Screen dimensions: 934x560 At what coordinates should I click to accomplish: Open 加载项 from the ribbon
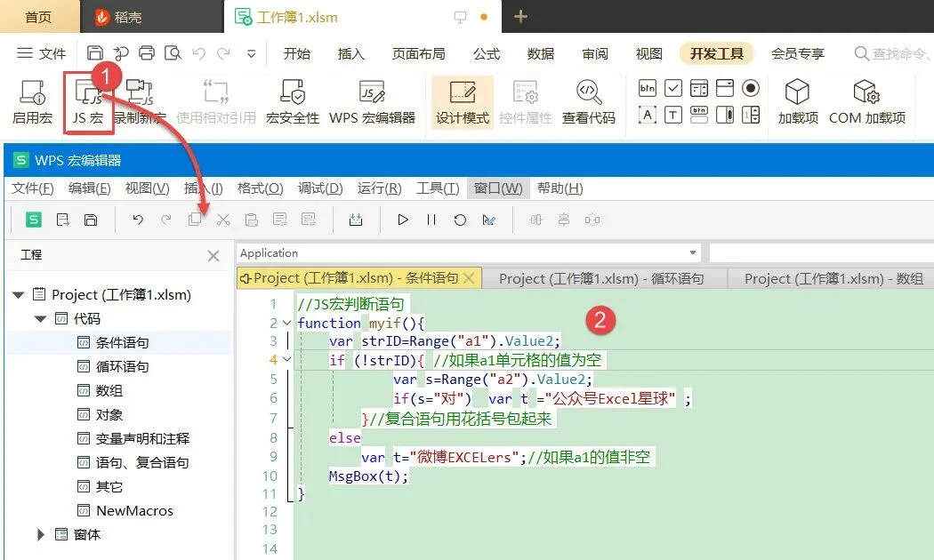[798, 101]
